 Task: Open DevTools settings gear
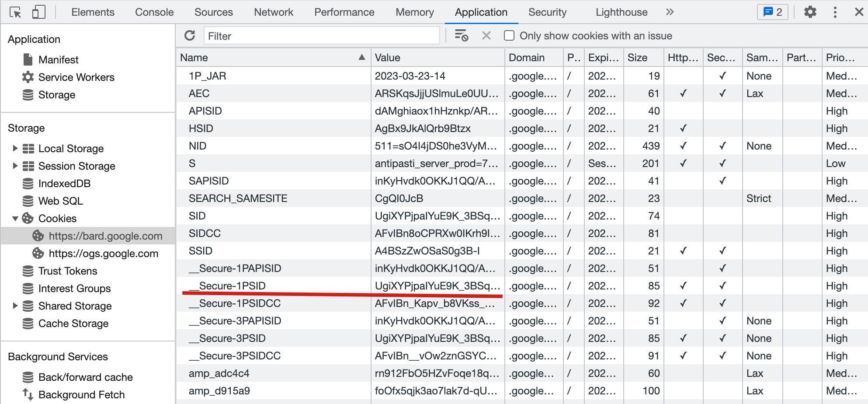[x=810, y=12]
